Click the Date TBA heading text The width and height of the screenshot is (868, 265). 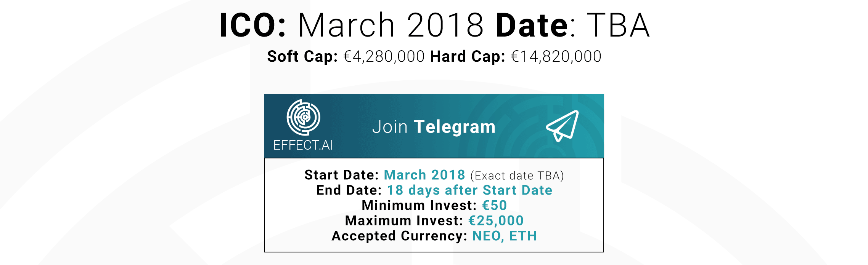(x=572, y=25)
